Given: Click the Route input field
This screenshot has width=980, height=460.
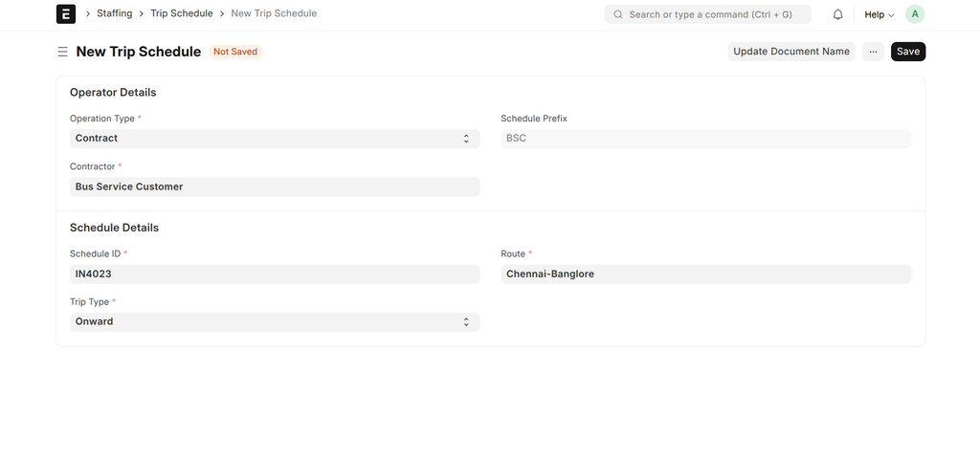Looking at the screenshot, I should point(705,274).
